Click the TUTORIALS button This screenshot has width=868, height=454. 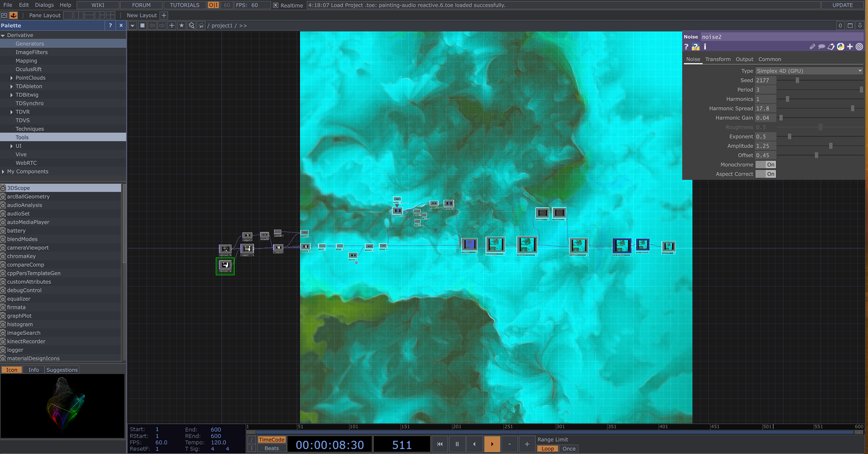[x=184, y=5]
